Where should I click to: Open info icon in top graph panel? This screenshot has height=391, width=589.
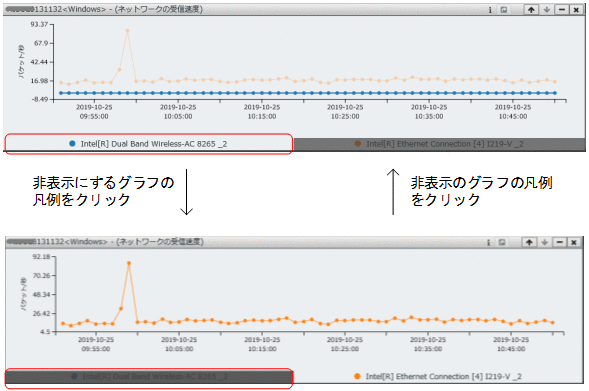(490, 10)
